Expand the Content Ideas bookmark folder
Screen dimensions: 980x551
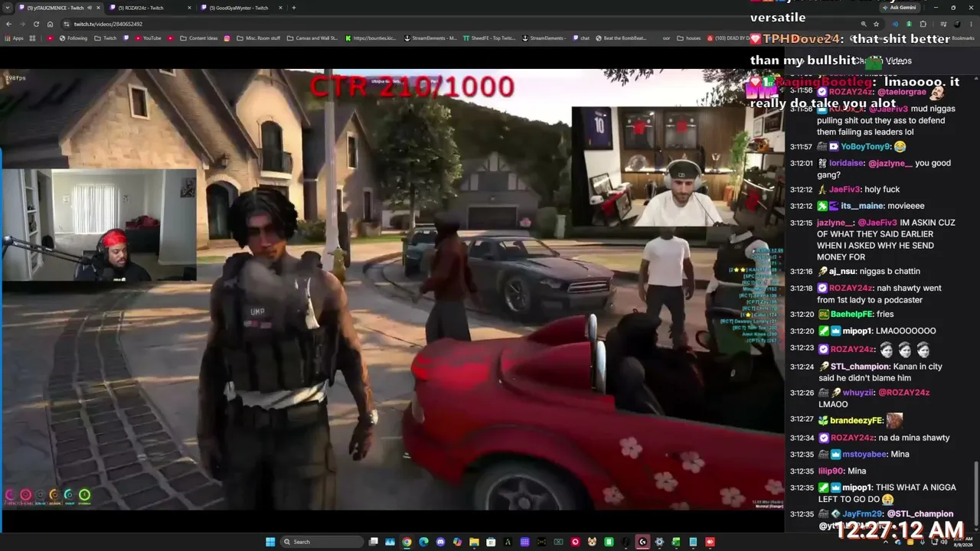point(198,38)
